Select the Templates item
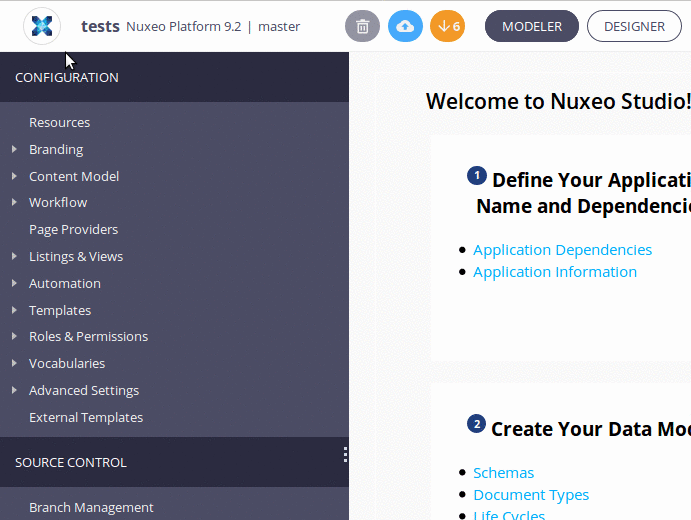 point(60,311)
